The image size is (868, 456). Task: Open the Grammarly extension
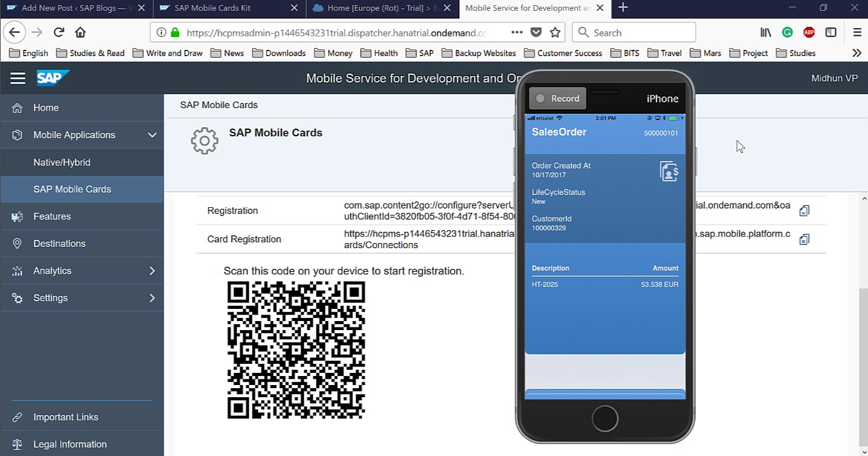[x=787, y=33]
